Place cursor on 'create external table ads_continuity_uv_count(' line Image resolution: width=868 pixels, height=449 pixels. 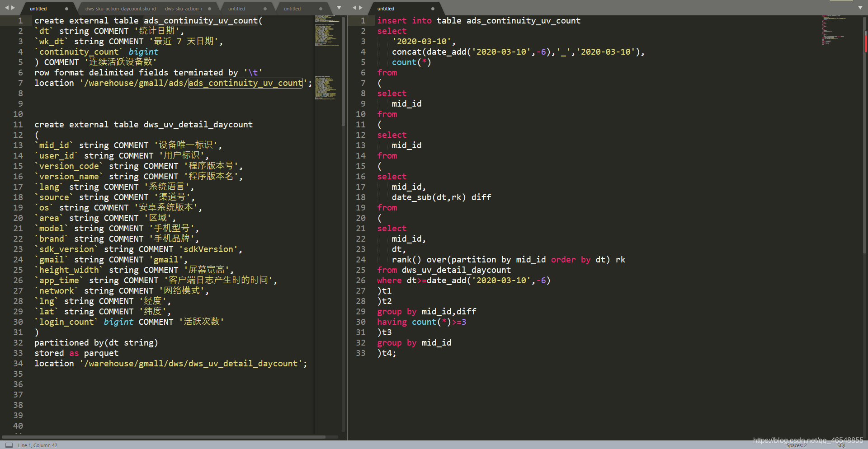(148, 21)
